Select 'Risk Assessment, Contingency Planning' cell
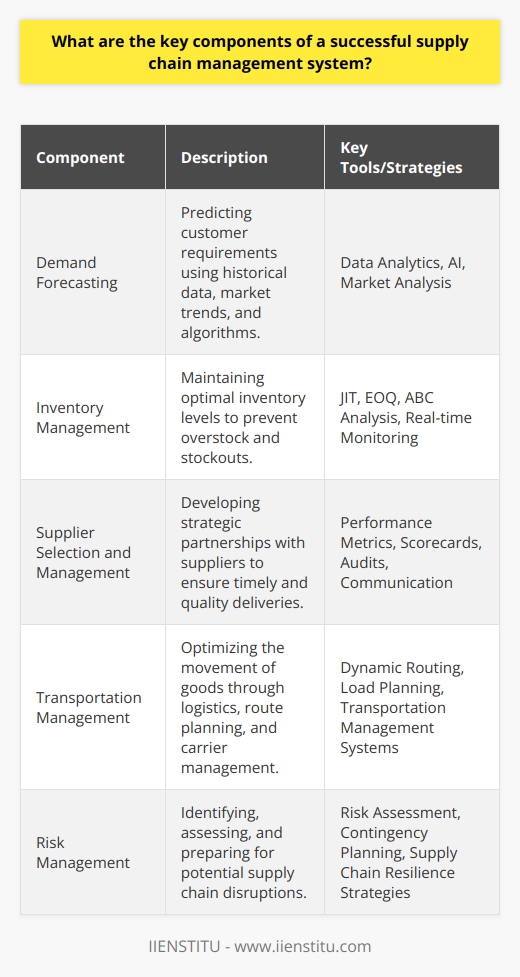 tap(412, 852)
